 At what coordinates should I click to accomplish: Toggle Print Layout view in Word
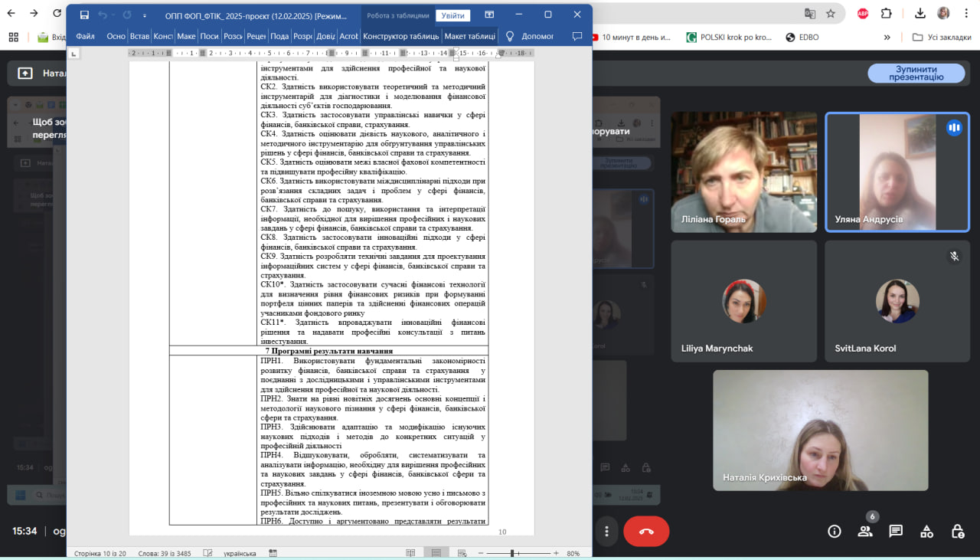coord(436,552)
